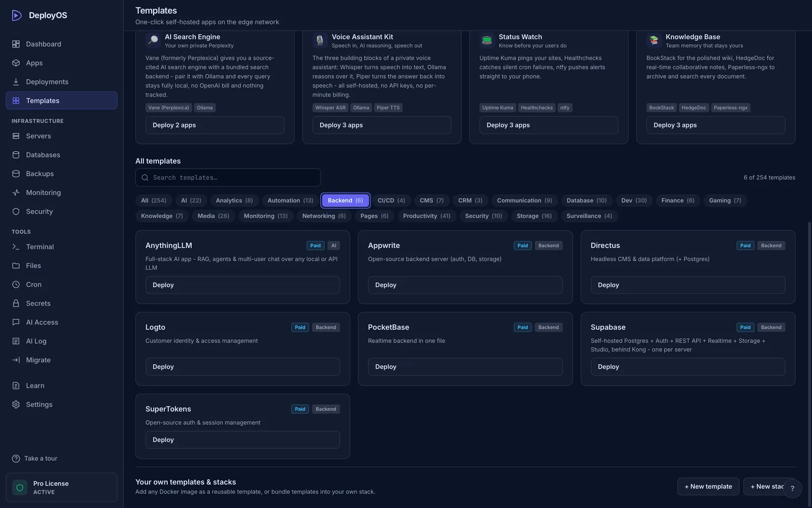Click the AI Access chat icon
Image resolution: width=812 pixels, height=508 pixels.
pos(16,322)
